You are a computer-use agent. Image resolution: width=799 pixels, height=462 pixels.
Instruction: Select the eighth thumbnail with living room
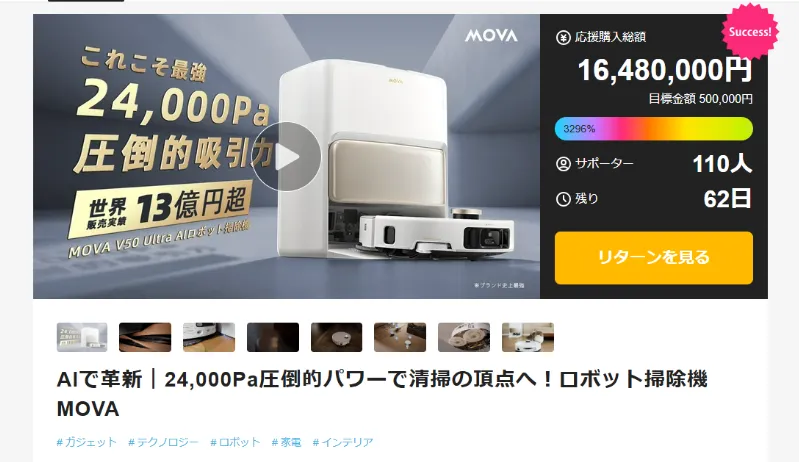528,337
